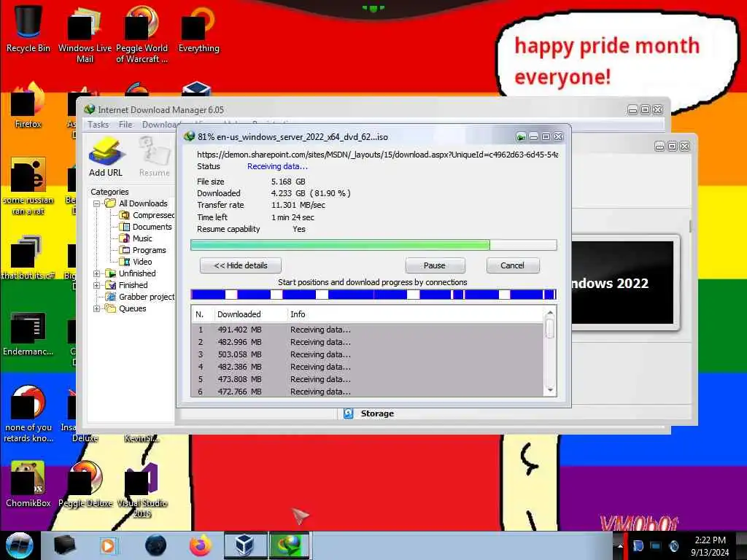Click the VirtualBox cube taskbar icon
Image resolution: width=747 pixels, height=560 pixels.
click(x=245, y=545)
